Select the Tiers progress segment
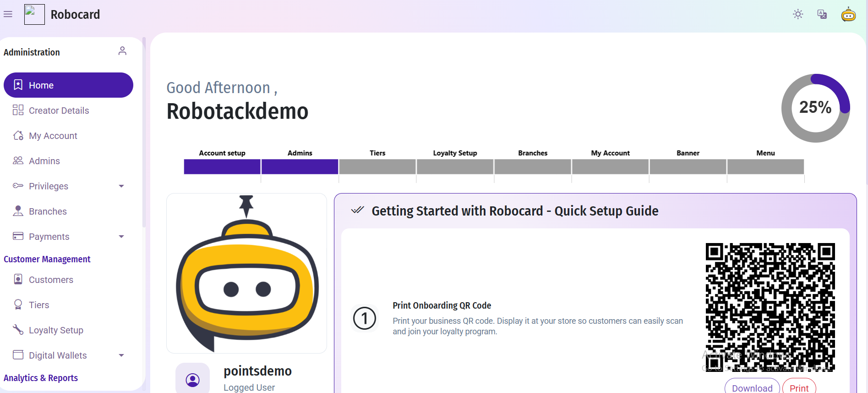Screen dimensions: 868x393 click(x=377, y=166)
